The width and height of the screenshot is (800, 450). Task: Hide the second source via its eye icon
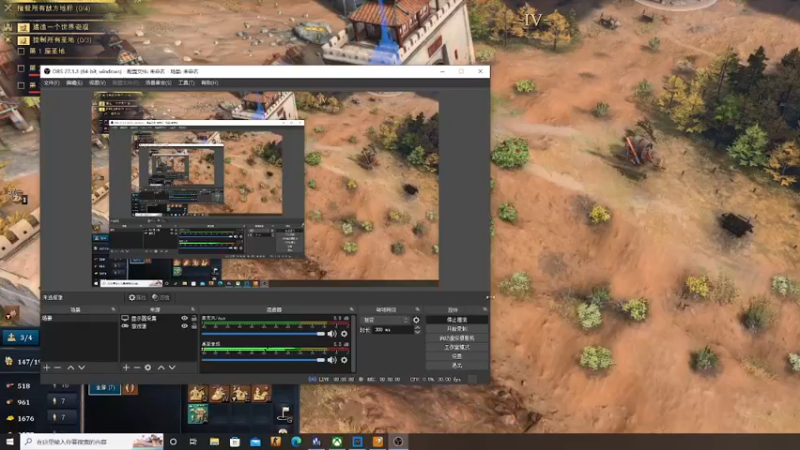pyautogui.click(x=184, y=326)
